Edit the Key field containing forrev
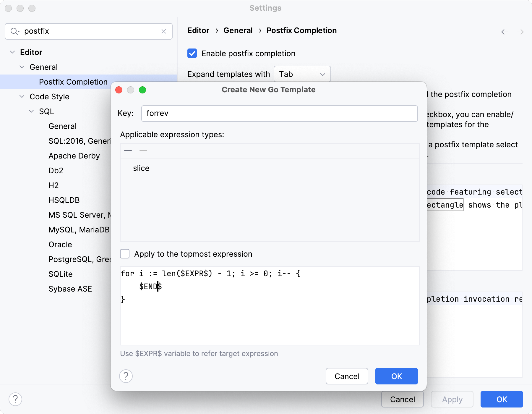The height and width of the screenshot is (414, 532). [279, 113]
